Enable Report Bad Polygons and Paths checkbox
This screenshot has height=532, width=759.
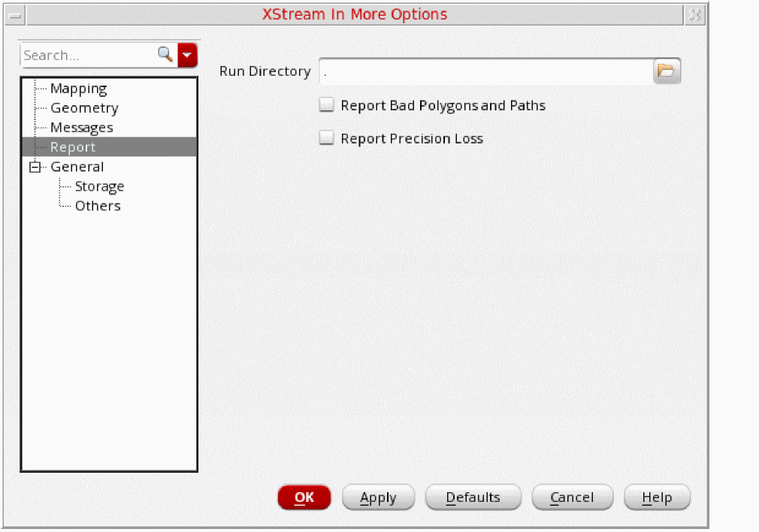327,104
